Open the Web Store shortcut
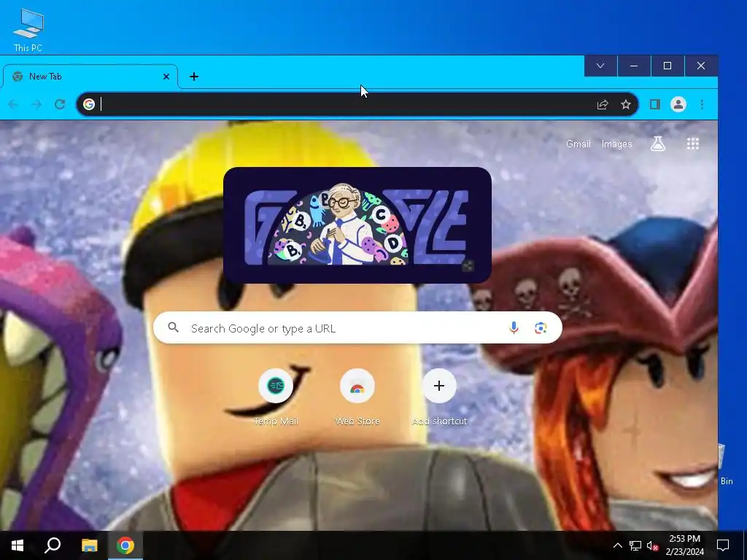Image resolution: width=747 pixels, height=560 pixels. [357, 397]
